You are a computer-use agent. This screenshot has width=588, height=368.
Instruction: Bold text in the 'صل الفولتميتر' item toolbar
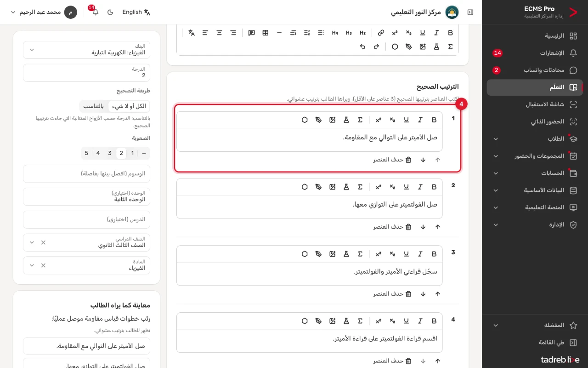pyautogui.click(x=434, y=187)
